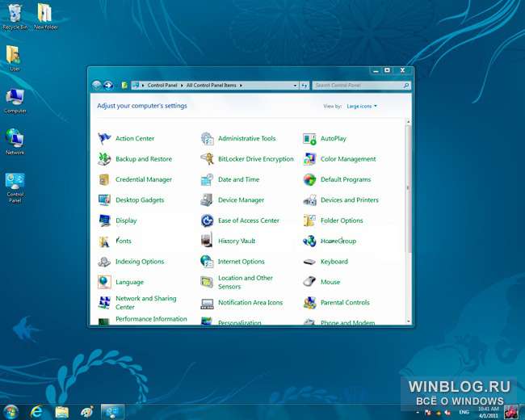The image size is (525, 420).
Task: Select the Network desktop icon
Action: click(x=15, y=141)
